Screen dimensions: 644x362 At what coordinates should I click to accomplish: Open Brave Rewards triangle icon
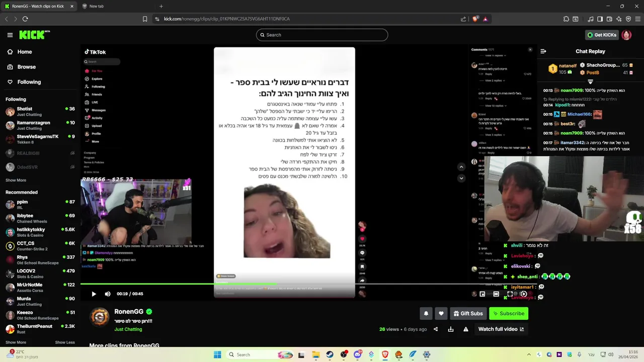(x=486, y=19)
